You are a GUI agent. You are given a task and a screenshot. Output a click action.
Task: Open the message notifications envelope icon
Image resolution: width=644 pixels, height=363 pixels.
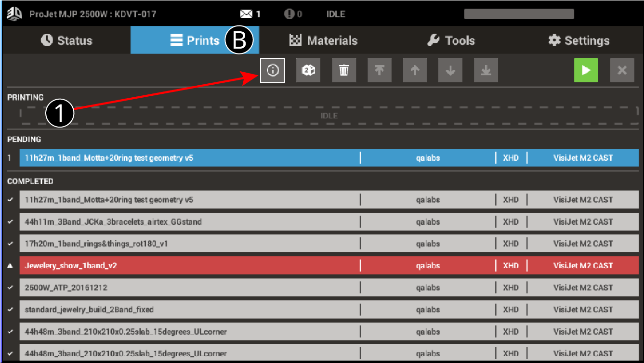click(x=246, y=13)
